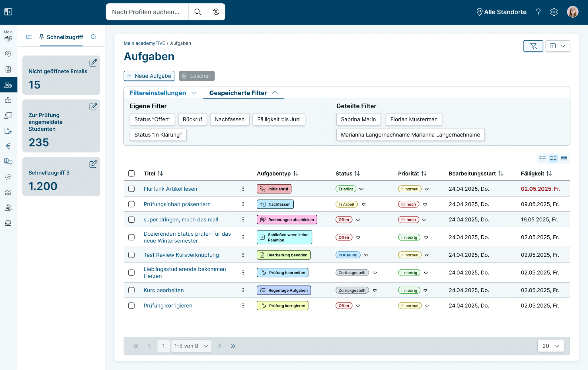Click the clear filter icon button
Screen dimensions: 588x370
(533, 46)
